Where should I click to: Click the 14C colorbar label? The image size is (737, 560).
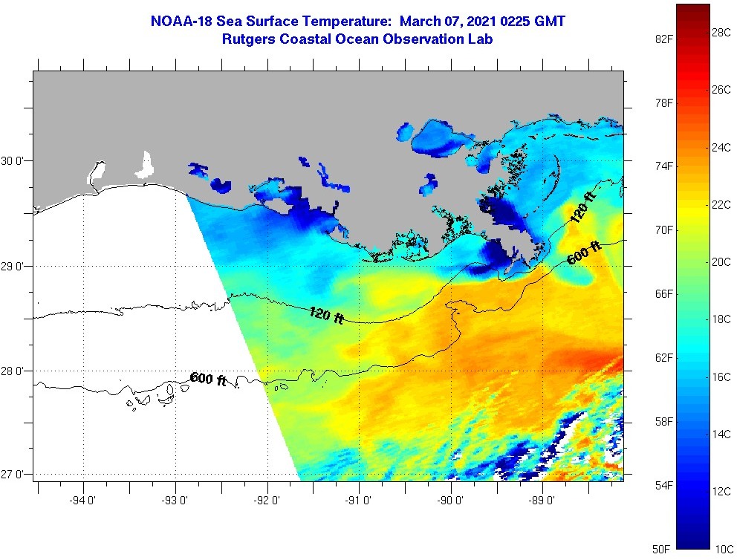pos(721,434)
